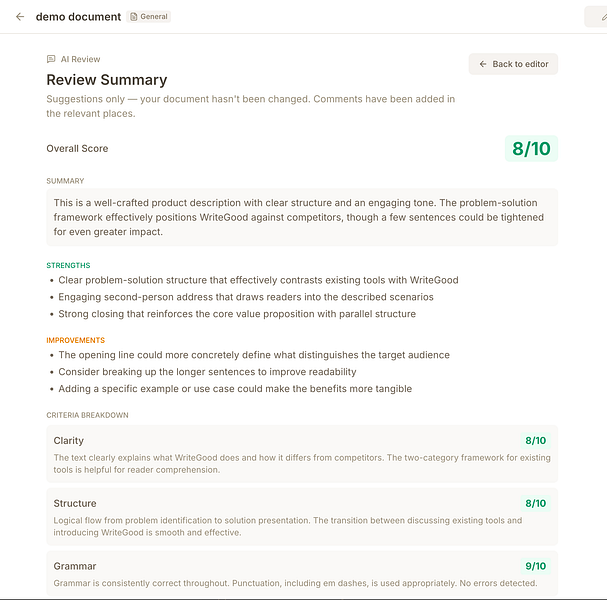Image resolution: width=607 pixels, height=600 pixels.
Task: Select the General category tag
Action: tap(149, 17)
